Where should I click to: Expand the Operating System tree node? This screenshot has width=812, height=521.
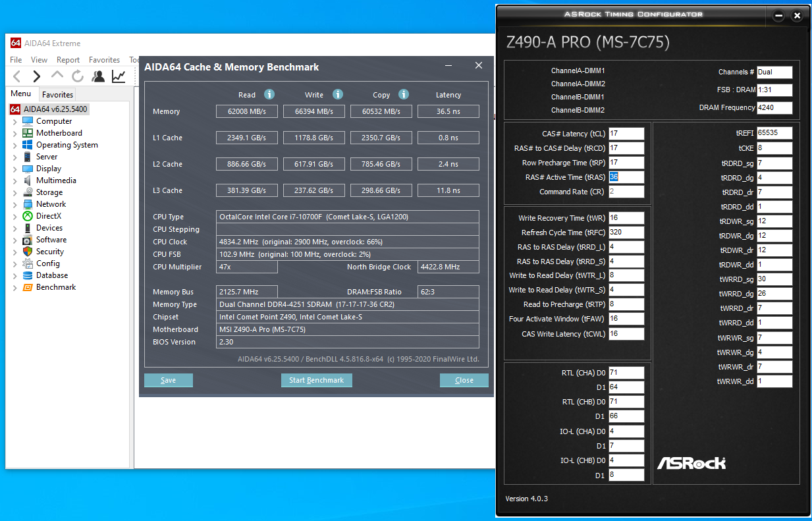[15, 145]
